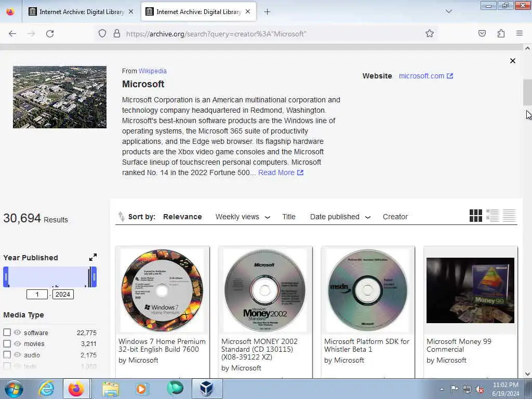Image resolution: width=532 pixels, height=399 pixels.
Task: Go back with the browser back arrow
Action: click(12, 34)
